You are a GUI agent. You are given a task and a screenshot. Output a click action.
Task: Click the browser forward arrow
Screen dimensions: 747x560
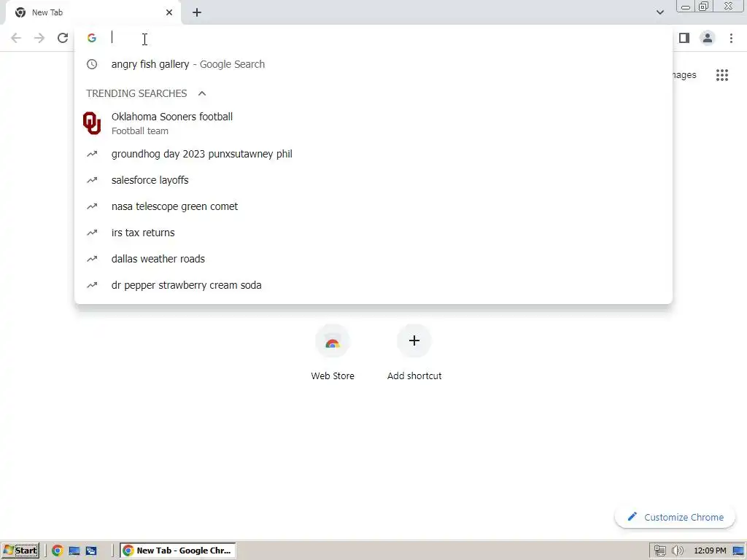pos(39,38)
